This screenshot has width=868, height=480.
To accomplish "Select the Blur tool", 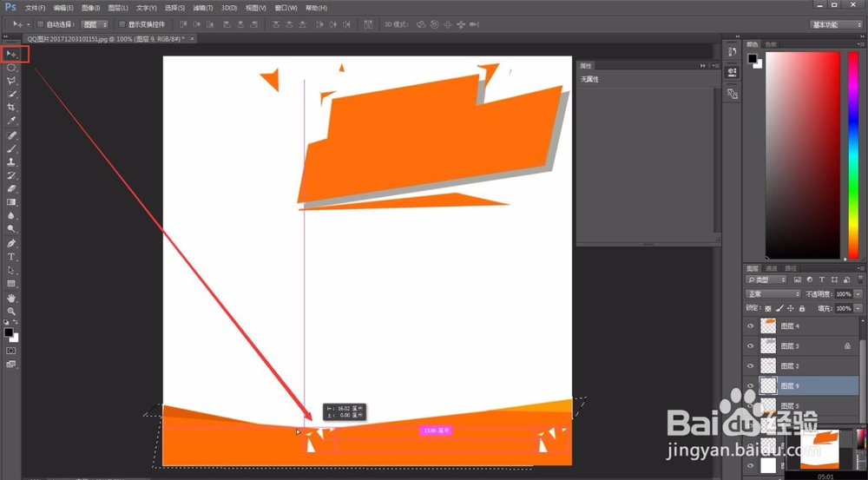I will point(11,215).
